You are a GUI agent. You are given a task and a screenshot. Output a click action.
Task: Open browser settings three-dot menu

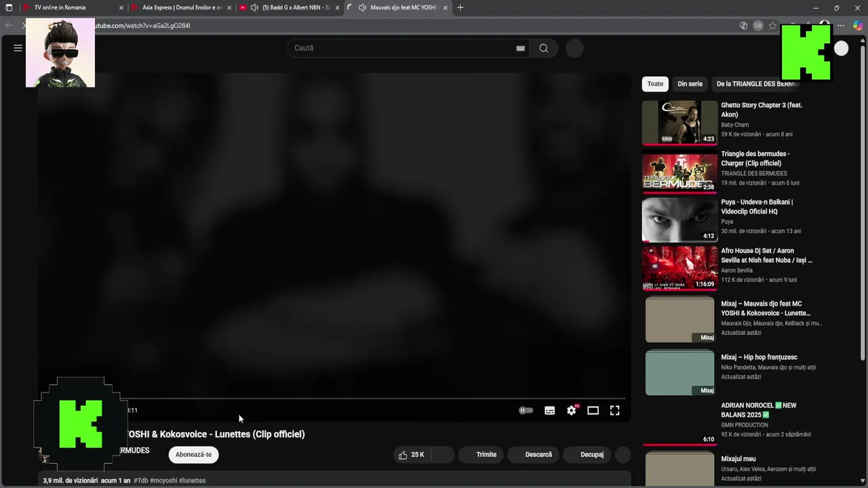(841, 26)
